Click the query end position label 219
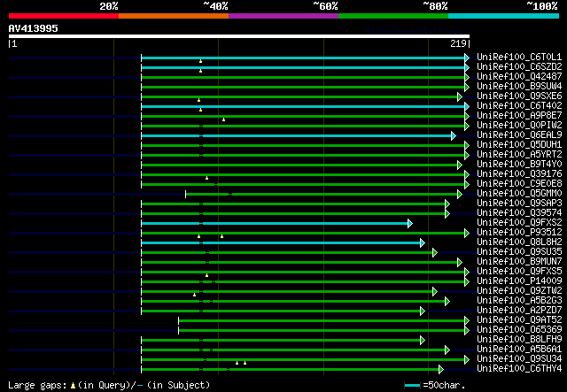Screen dimensions: 567x392 pyautogui.click(x=458, y=43)
